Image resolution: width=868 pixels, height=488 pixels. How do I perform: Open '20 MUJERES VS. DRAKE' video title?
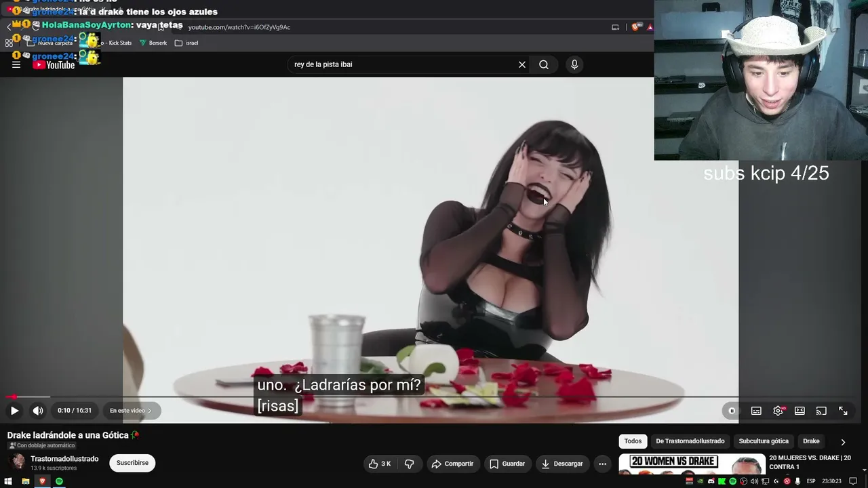[x=810, y=462]
